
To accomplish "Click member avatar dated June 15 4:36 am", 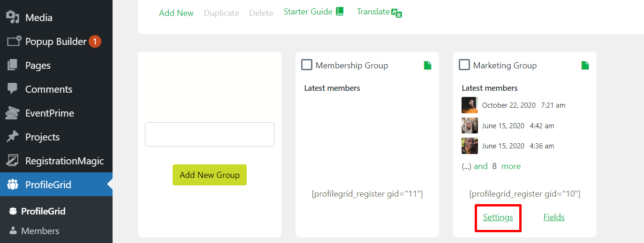I will [x=470, y=146].
